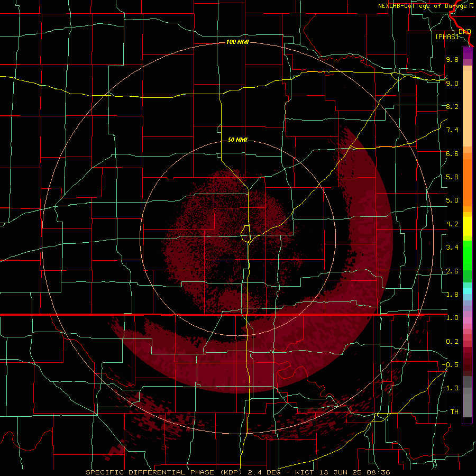476x476 pixels.
Task: Select the 5.8 scale value
Action: pos(452,177)
